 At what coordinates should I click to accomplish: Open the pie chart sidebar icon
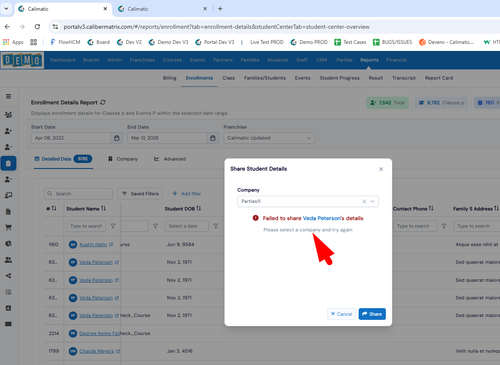click(8, 244)
